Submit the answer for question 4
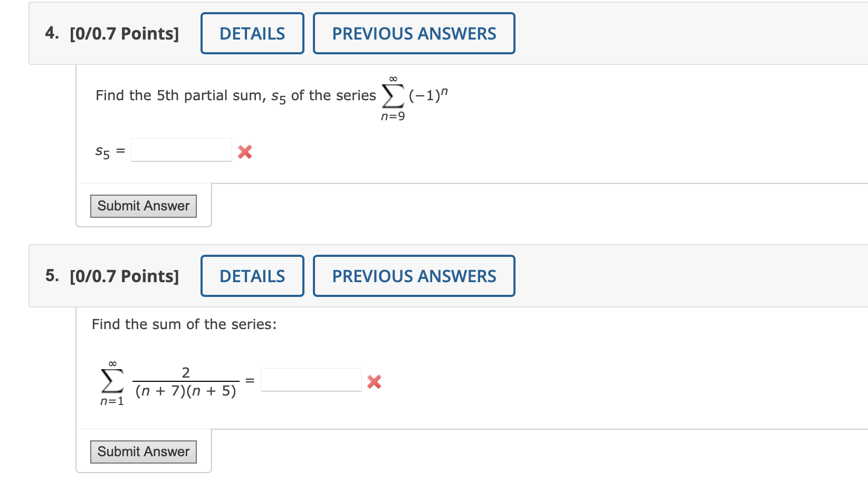 point(142,206)
